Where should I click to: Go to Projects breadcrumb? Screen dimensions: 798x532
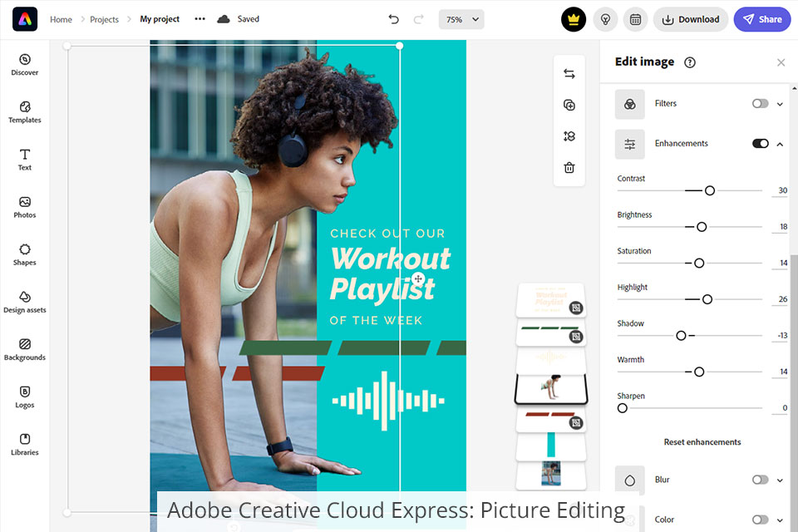click(x=104, y=19)
